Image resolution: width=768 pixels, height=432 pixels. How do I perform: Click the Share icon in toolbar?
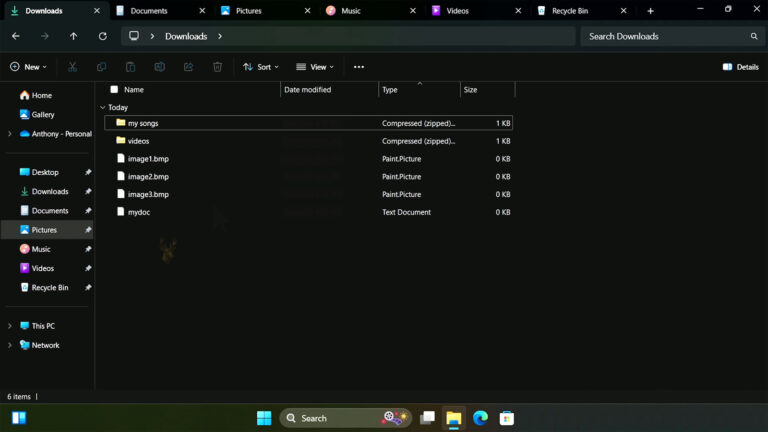coord(189,67)
